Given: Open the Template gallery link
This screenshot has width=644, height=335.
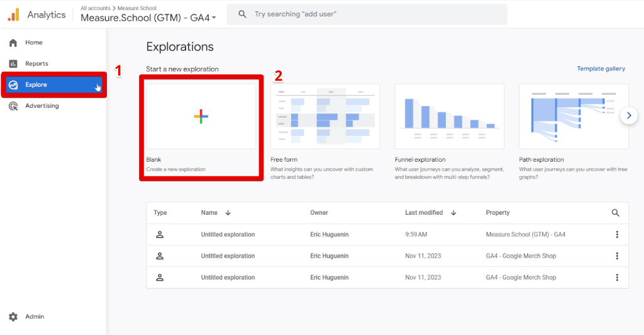Looking at the screenshot, I should tap(601, 69).
